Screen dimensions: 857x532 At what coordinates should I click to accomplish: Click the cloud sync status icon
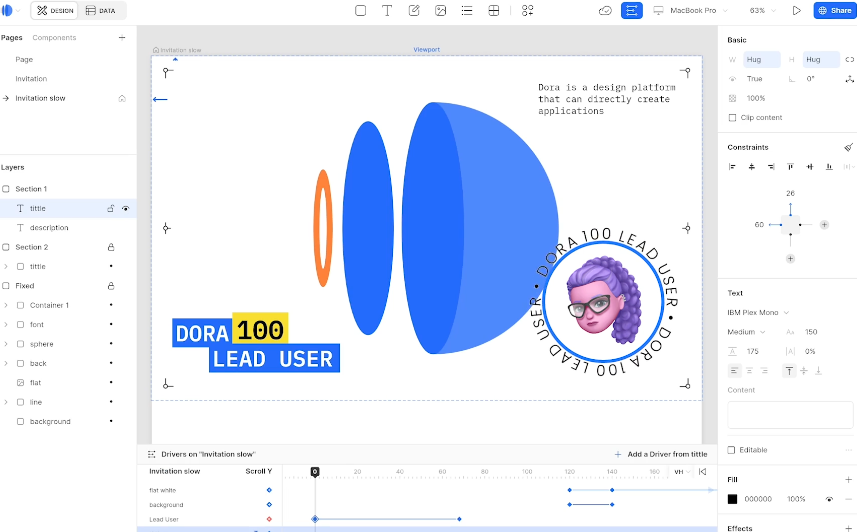point(605,10)
